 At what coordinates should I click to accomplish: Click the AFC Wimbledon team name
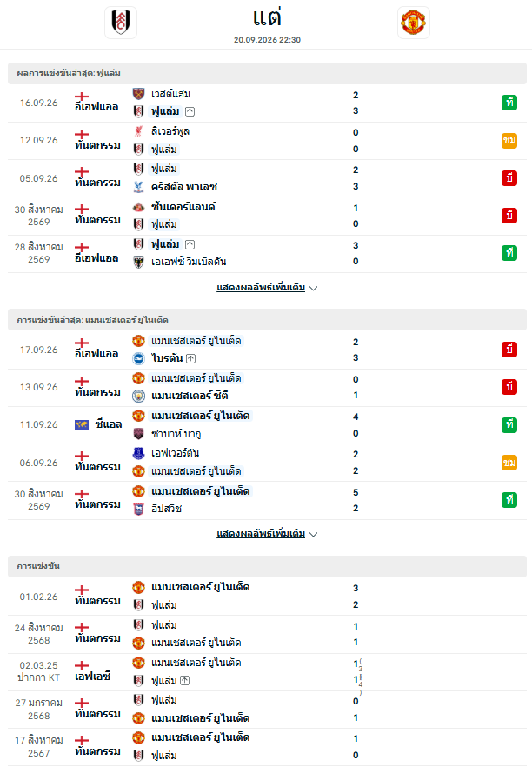[189, 262]
